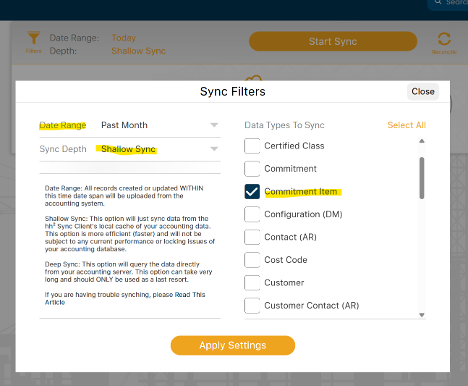Enable the Commitment checkbox
Image resolution: width=468 pixels, height=386 pixels.
[x=252, y=169]
